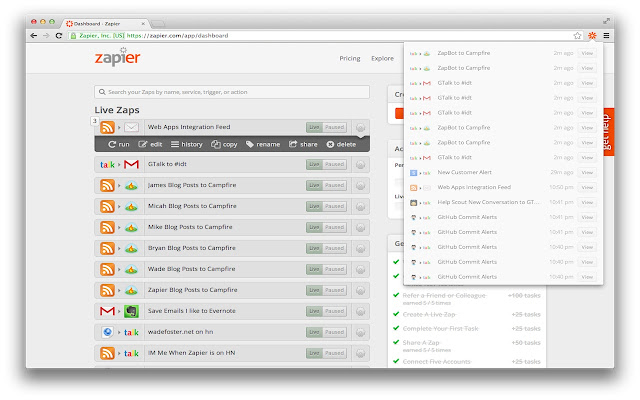
Task: Expand options gear for Bryan Blog Posts zap
Action: click(x=360, y=249)
